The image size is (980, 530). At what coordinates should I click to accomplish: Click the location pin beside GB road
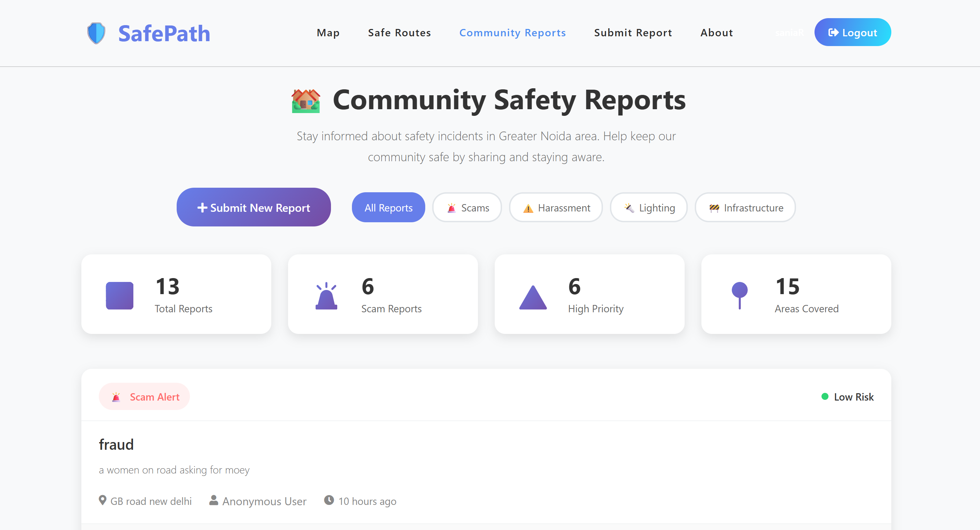(x=102, y=500)
